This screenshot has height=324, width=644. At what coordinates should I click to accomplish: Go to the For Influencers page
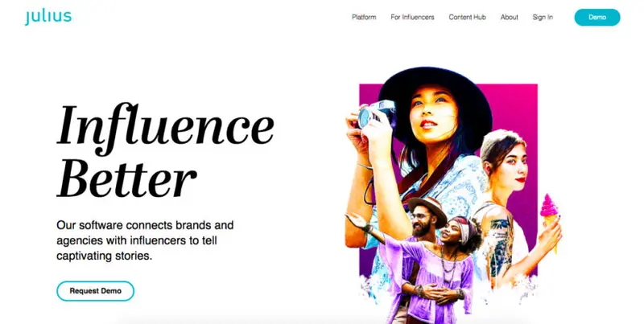(412, 17)
